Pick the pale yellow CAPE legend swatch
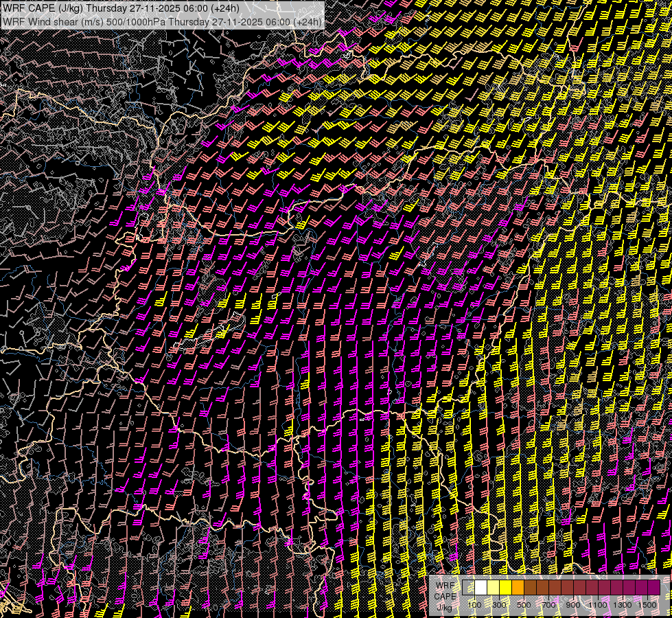The width and height of the screenshot is (672, 618). click(x=494, y=588)
